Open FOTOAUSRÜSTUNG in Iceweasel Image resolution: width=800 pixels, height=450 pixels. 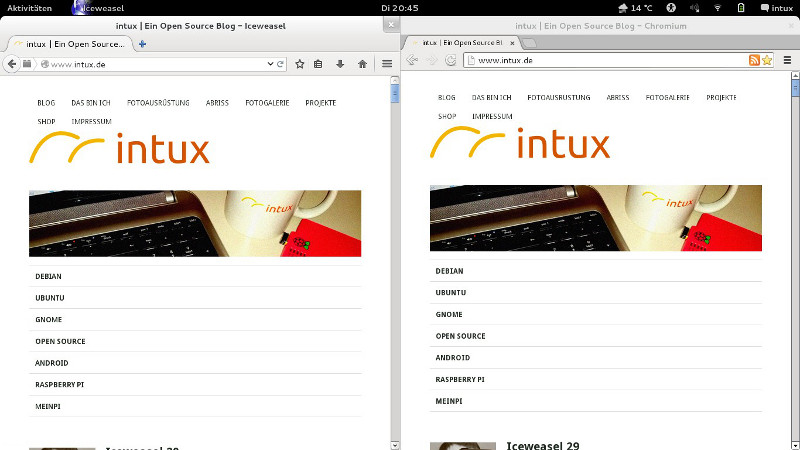point(158,103)
